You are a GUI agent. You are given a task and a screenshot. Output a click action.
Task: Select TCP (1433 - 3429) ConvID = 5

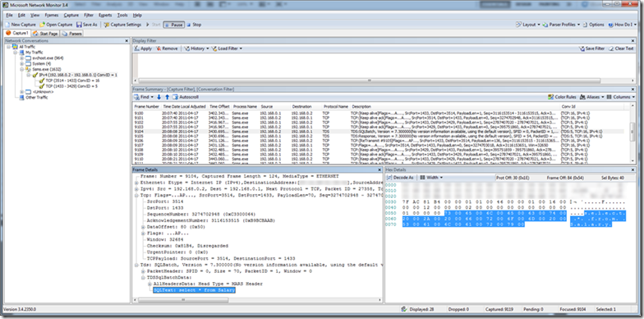(x=71, y=86)
